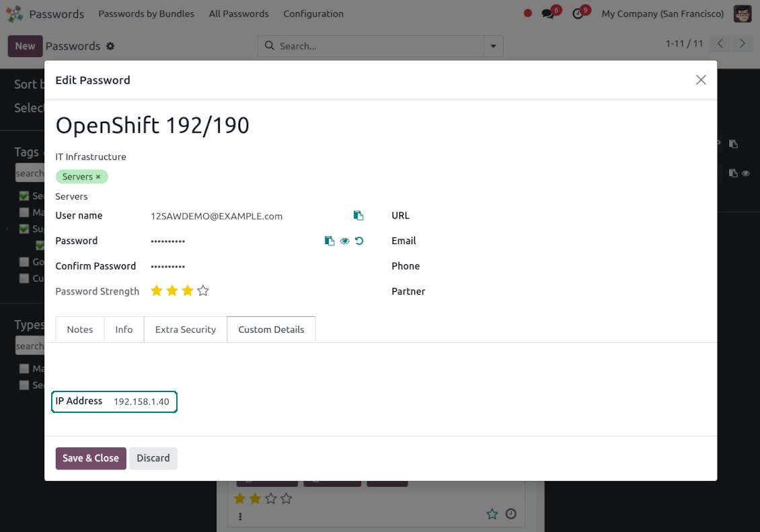Screen dimensions: 760x532
Task: Set password strength to four stars
Action: (203, 291)
